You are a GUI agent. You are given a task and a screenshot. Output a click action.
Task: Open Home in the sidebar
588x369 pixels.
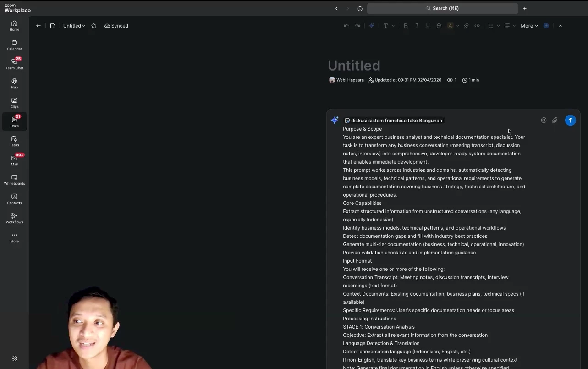[14, 26]
